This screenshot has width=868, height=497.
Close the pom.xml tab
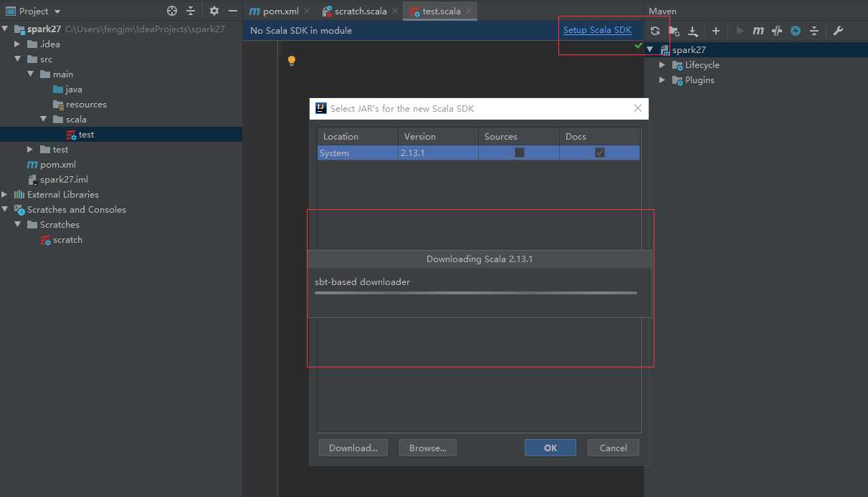(x=307, y=11)
